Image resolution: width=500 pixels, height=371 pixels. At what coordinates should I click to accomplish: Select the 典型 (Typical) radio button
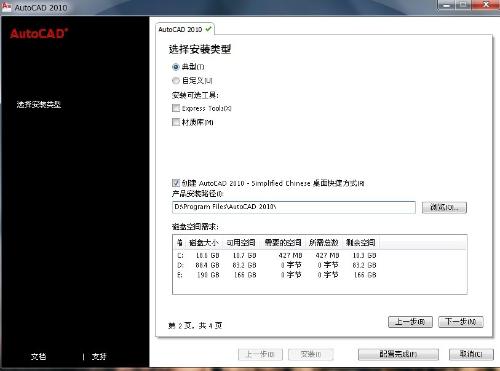click(176, 67)
